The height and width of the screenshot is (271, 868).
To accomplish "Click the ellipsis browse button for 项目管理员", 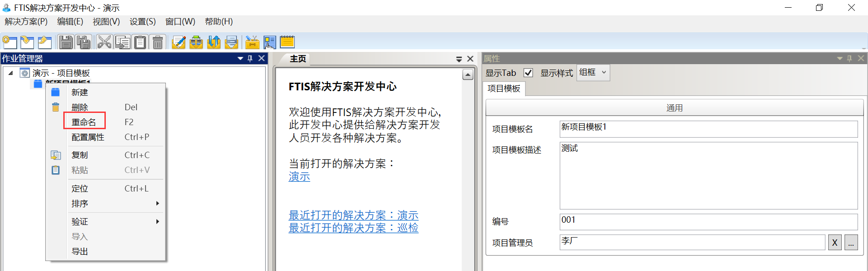I will click(x=851, y=243).
